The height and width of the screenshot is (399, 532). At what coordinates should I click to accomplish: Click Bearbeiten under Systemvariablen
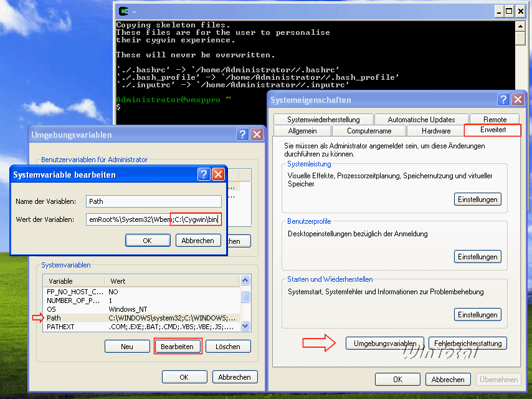tap(178, 347)
